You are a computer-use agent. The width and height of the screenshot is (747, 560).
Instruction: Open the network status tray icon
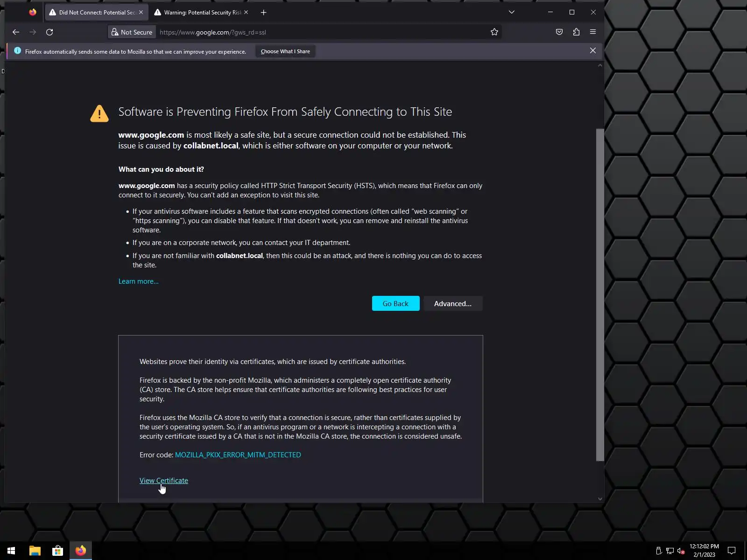(670, 551)
